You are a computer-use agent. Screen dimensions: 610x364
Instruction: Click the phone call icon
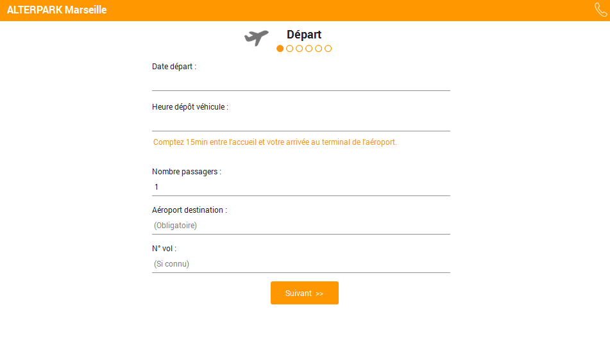coord(600,10)
